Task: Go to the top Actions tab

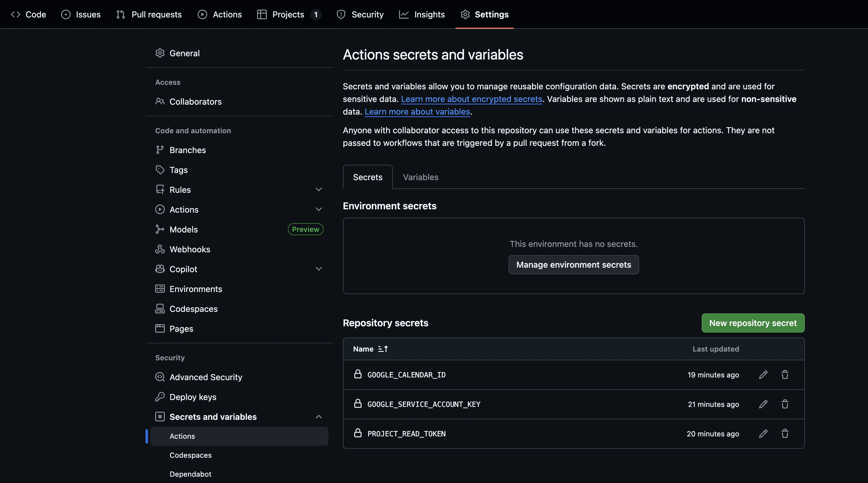Action: pos(220,14)
